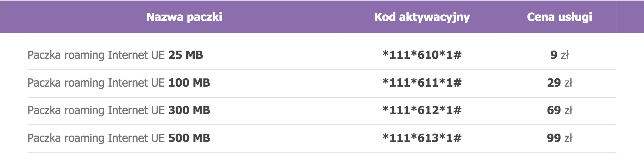
Task: Click the 9 zł price
Action: pos(559,55)
